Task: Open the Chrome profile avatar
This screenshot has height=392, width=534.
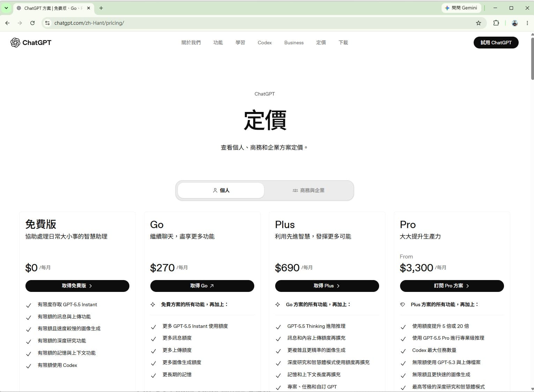Action: [x=514, y=23]
